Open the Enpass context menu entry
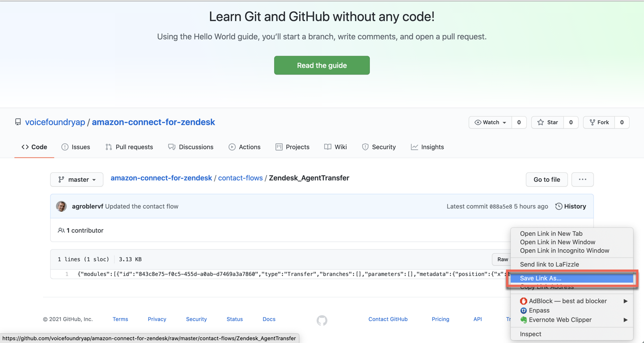The image size is (644, 343). (x=539, y=310)
